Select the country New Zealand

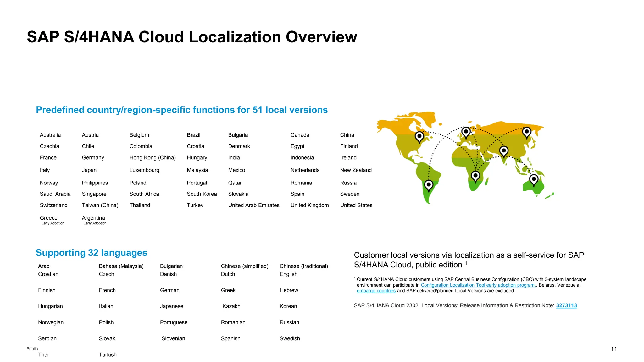coord(356,170)
